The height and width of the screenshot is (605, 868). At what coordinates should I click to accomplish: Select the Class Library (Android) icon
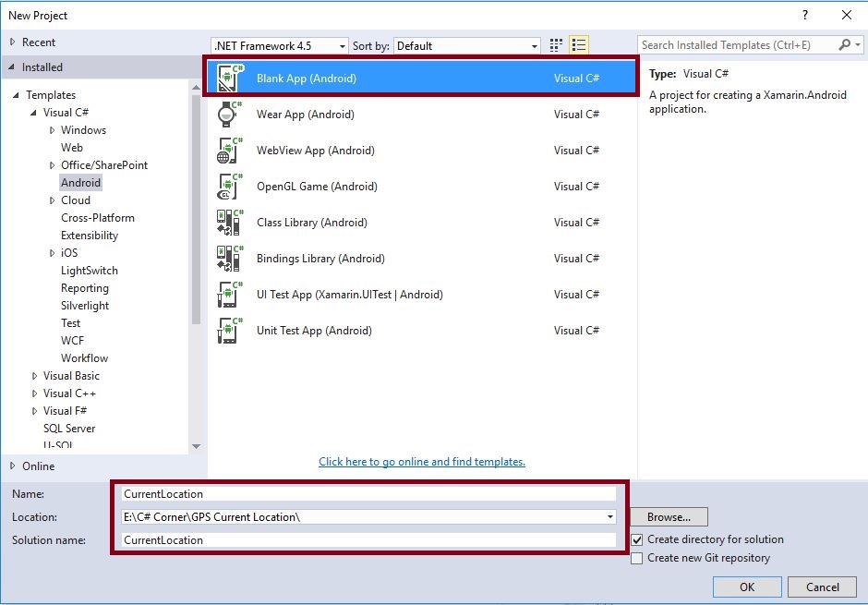pos(230,222)
